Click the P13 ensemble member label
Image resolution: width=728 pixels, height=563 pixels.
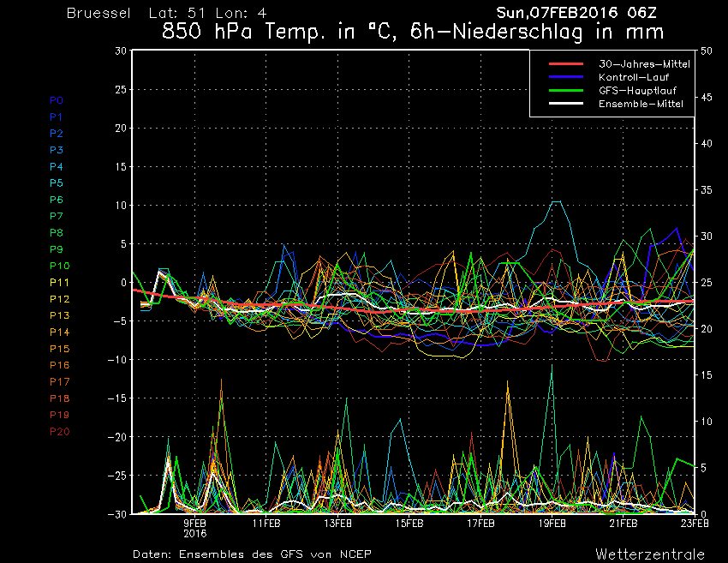[60, 315]
